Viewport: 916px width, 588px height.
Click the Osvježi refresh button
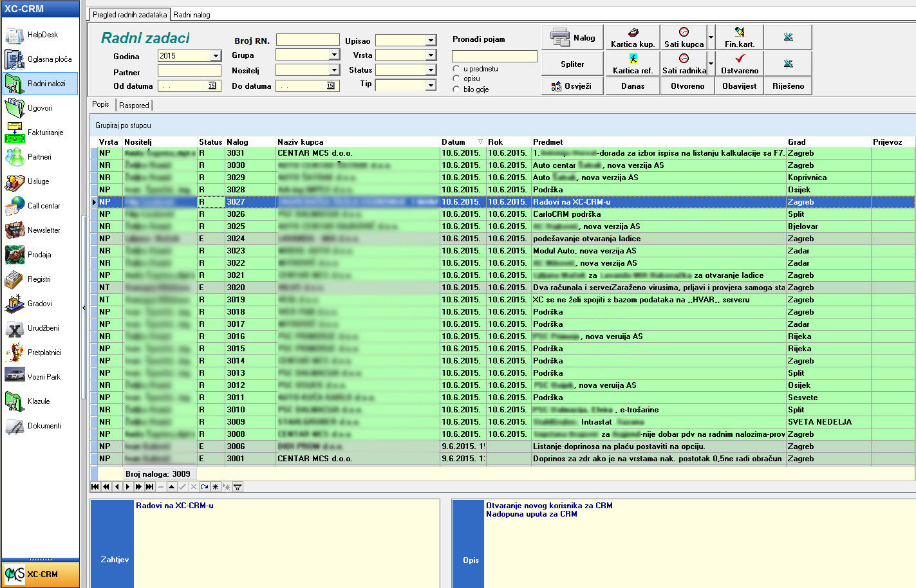tap(572, 86)
